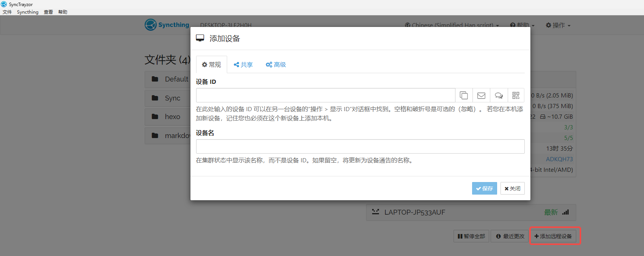Click the 5/5 discovery value
This screenshot has width=644, height=256.
pos(568,138)
